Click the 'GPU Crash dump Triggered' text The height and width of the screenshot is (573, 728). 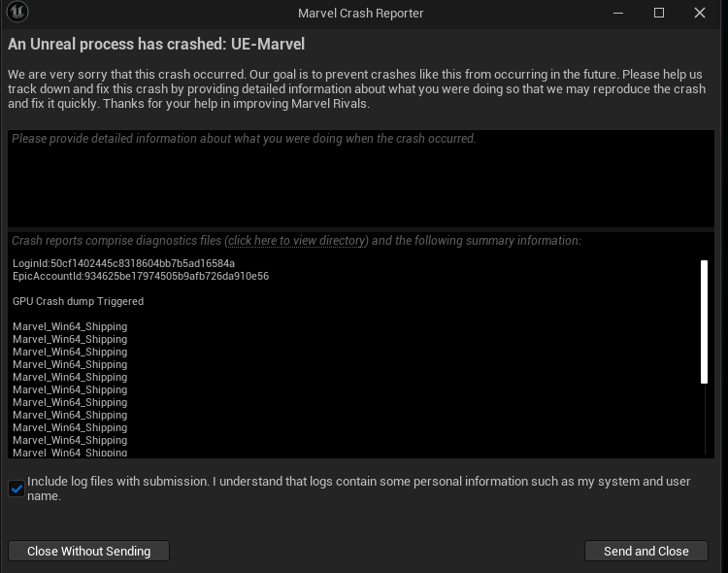[x=78, y=301]
